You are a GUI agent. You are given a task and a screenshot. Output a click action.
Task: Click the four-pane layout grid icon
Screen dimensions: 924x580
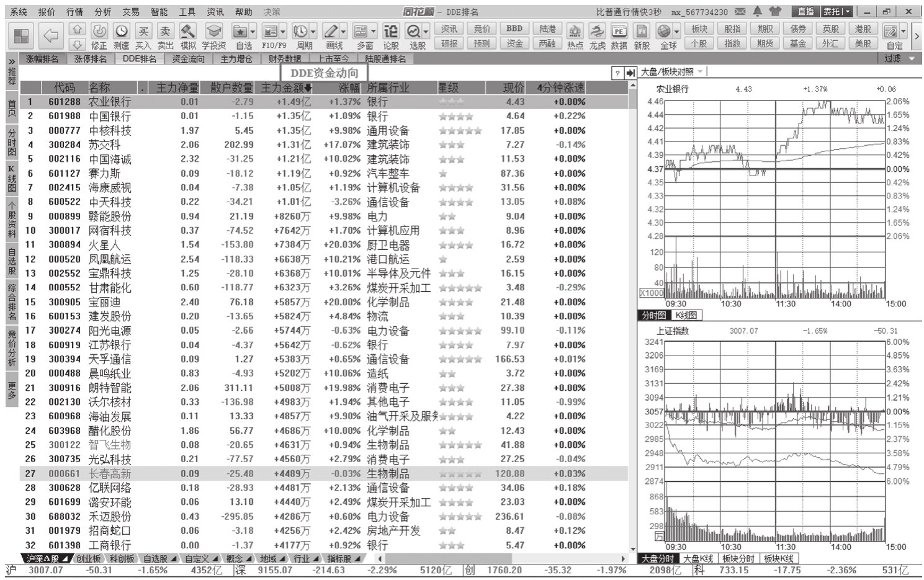pos(22,36)
